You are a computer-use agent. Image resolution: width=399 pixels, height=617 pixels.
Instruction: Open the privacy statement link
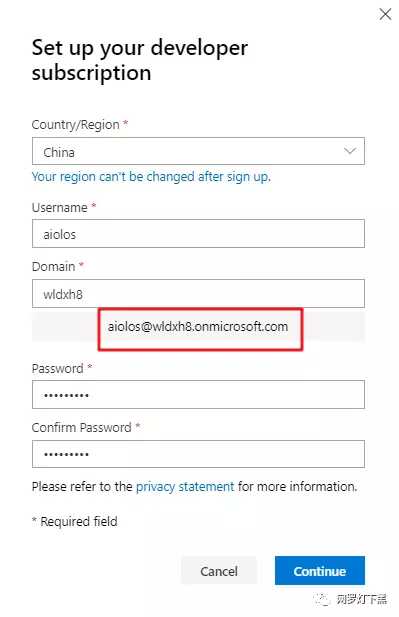tap(185, 487)
